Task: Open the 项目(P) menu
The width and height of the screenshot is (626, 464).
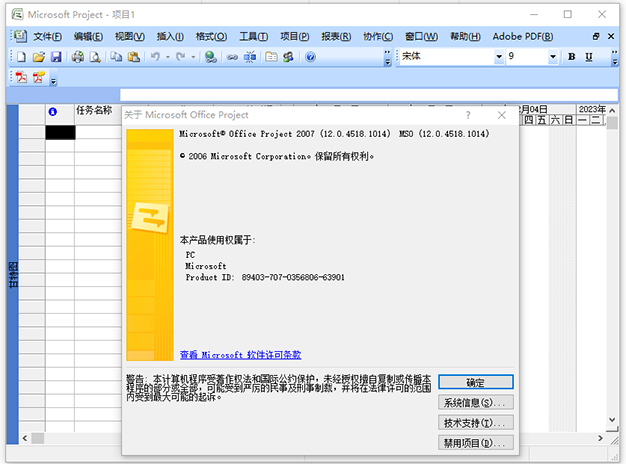Action: coord(295,37)
